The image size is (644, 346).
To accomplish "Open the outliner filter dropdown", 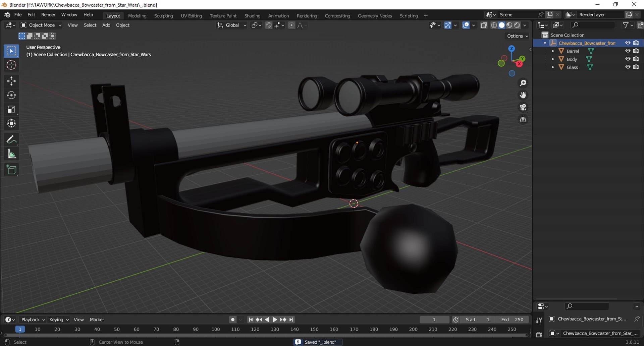I will click(x=628, y=25).
